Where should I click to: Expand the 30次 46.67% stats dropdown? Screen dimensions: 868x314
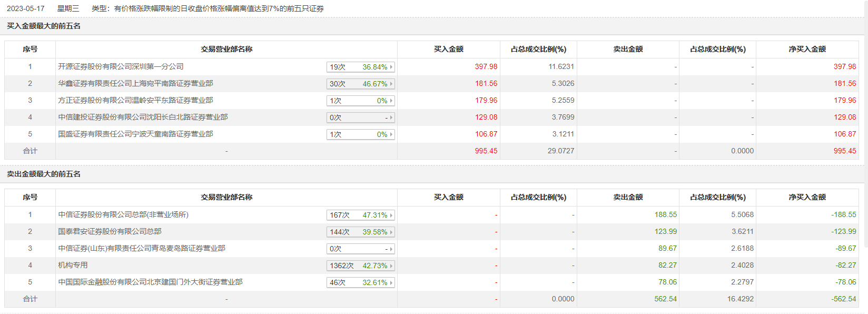(391, 84)
